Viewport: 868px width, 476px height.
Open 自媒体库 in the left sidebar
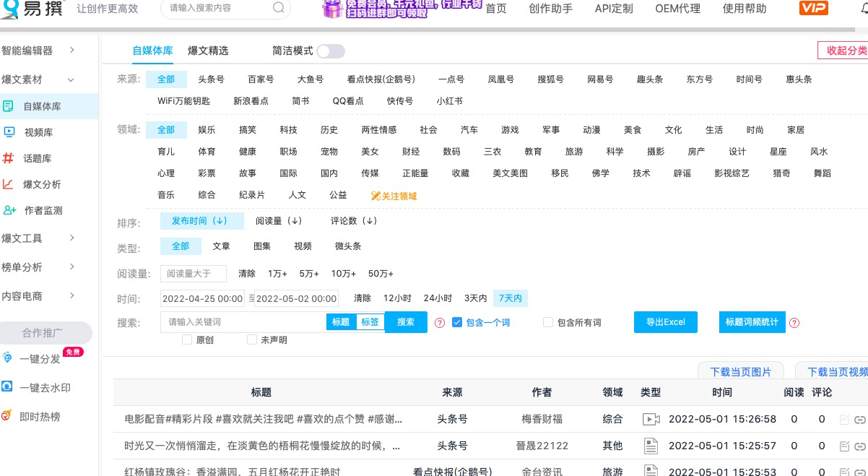[x=42, y=106]
